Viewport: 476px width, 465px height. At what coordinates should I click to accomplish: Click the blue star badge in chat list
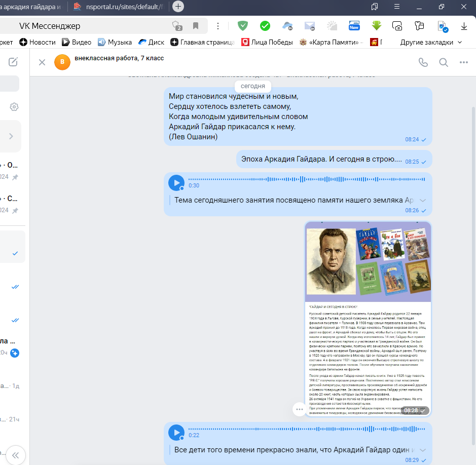[x=15, y=353]
